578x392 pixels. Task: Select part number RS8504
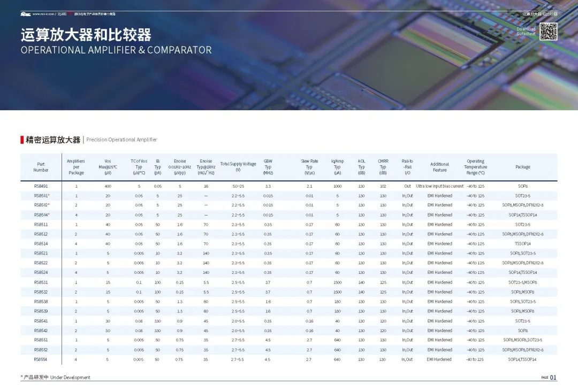pos(42,215)
